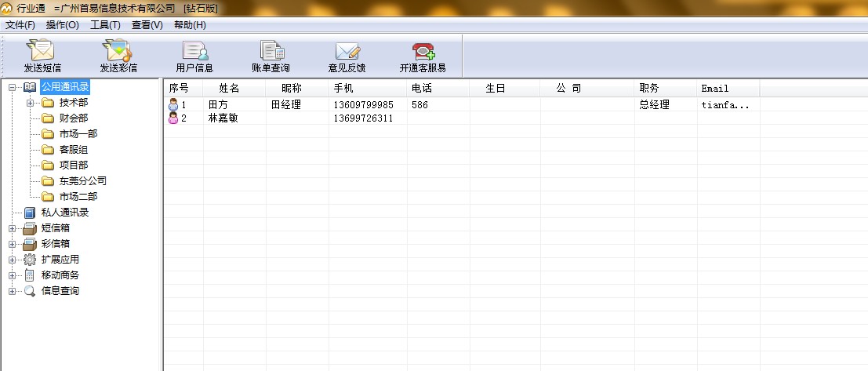Click the 发送彩信 picture message icon
The image size is (868, 371).
point(118,50)
